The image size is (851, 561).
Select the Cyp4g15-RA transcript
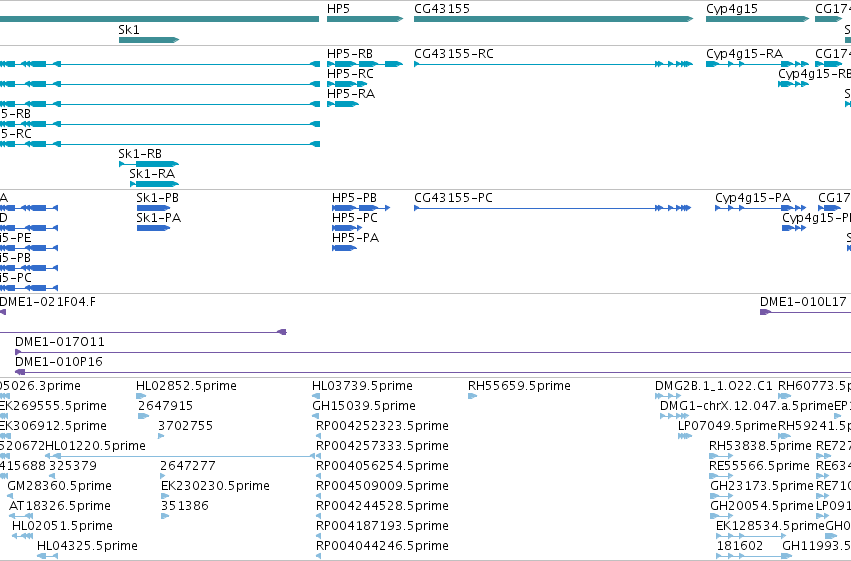758,64
